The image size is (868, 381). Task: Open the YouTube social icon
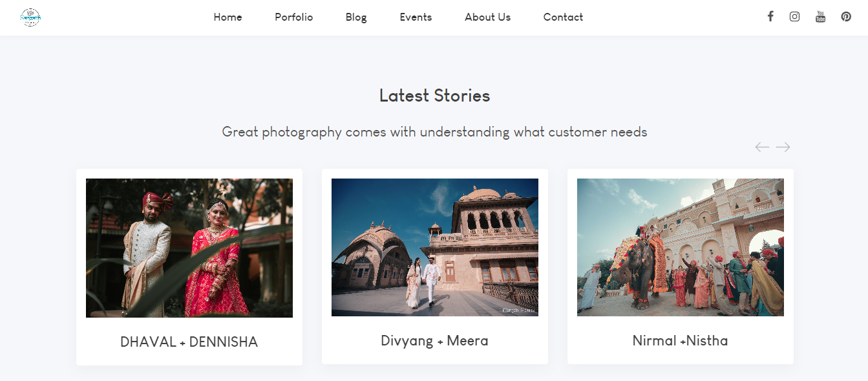click(x=820, y=17)
